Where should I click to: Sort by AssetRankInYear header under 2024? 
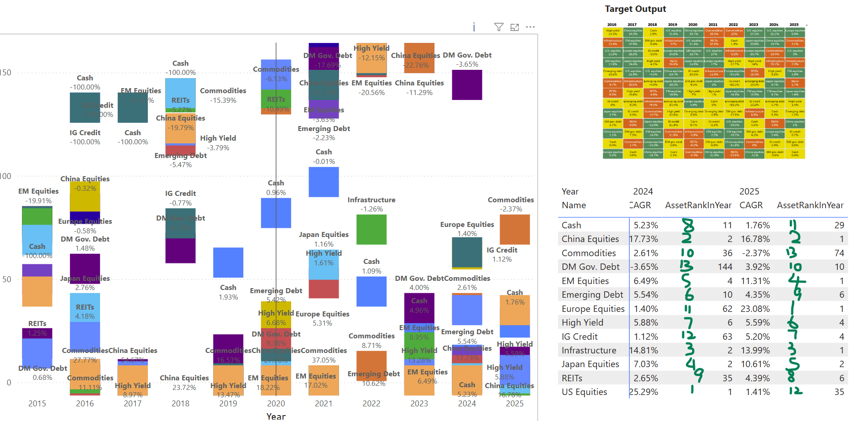[x=698, y=205]
